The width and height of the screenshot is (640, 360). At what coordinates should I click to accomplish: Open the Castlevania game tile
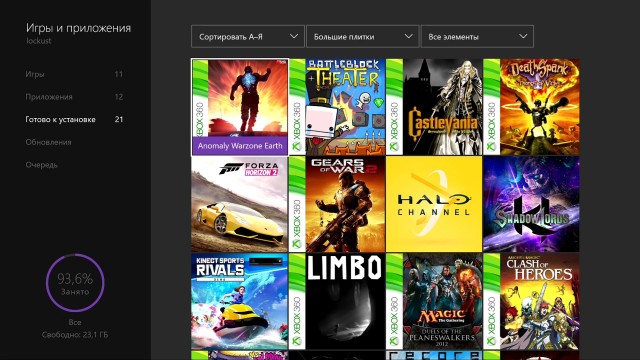pos(434,107)
